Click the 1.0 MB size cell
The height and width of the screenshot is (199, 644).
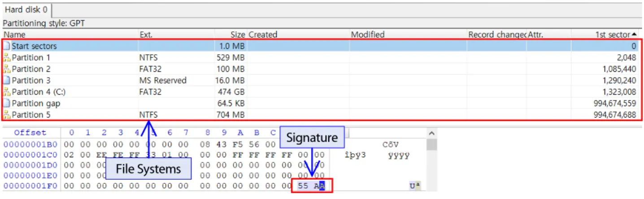[x=232, y=46]
